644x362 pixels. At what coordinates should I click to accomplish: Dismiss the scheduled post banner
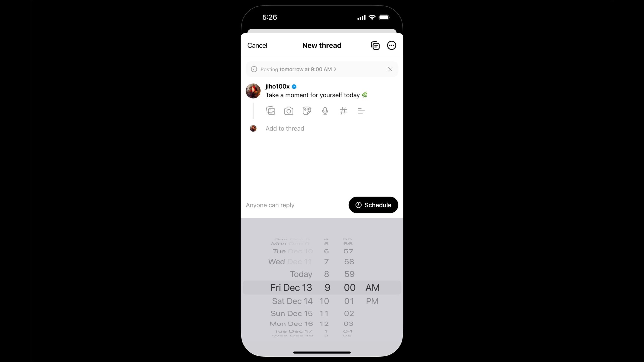pos(390,69)
